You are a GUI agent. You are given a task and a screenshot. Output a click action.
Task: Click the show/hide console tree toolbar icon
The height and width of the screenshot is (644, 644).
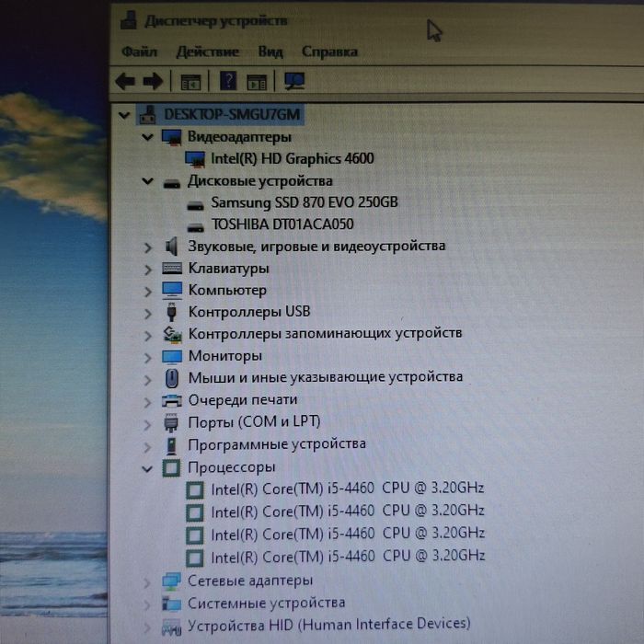point(190,82)
